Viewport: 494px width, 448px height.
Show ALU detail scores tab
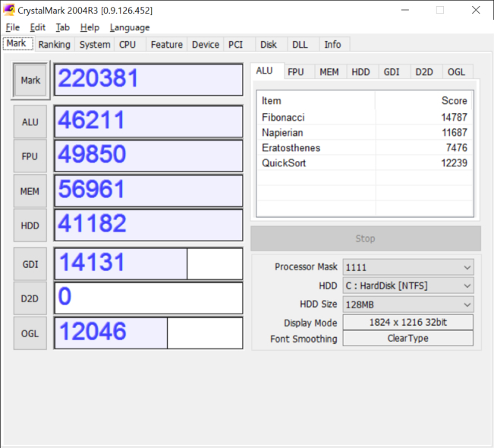(267, 71)
